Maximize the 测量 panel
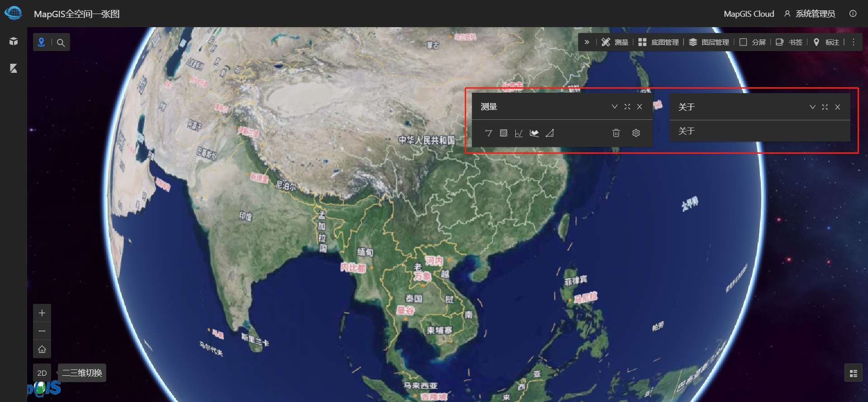Viewport: 868px width, 402px height. 627,107
